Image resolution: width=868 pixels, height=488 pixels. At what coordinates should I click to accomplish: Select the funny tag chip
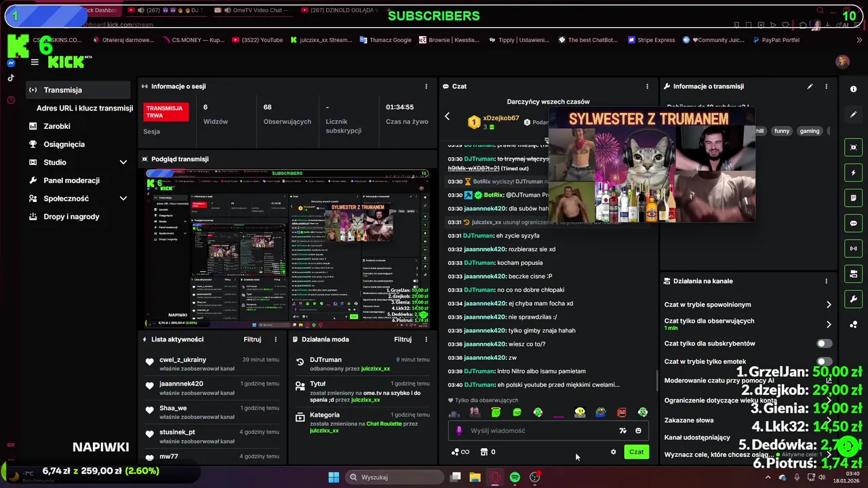click(x=782, y=131)
